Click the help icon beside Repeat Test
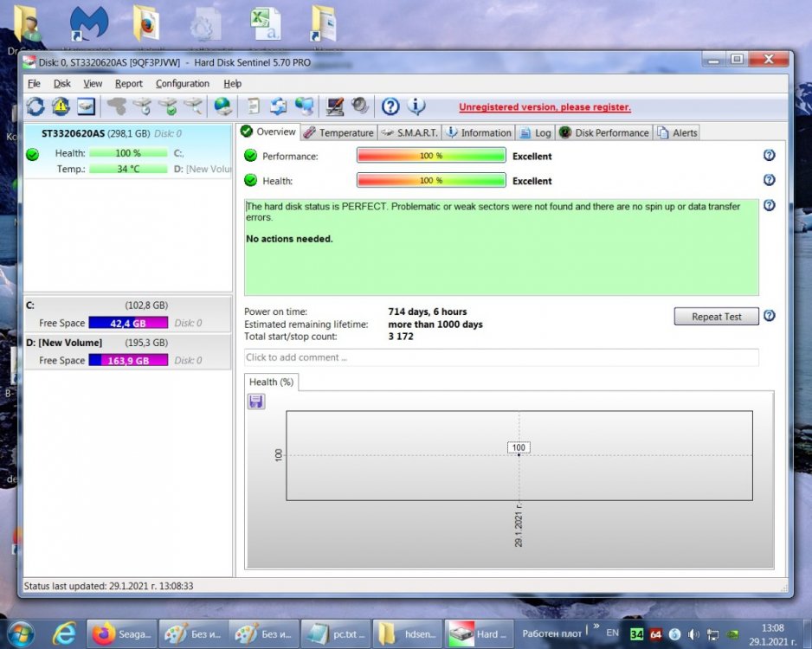The height and width of the screenshot is (649, 812). [x=769, y=316]
